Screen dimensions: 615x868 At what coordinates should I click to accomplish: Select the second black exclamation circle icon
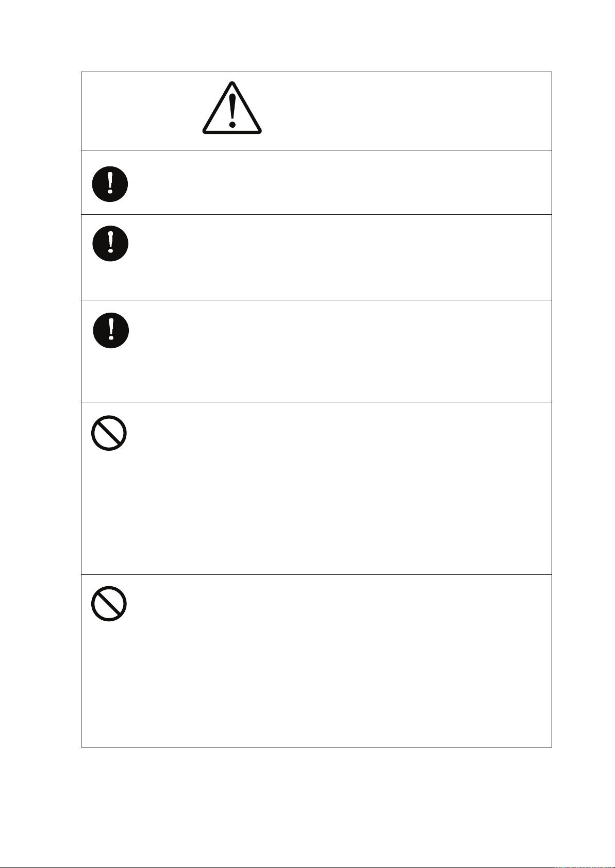[110, 243]
